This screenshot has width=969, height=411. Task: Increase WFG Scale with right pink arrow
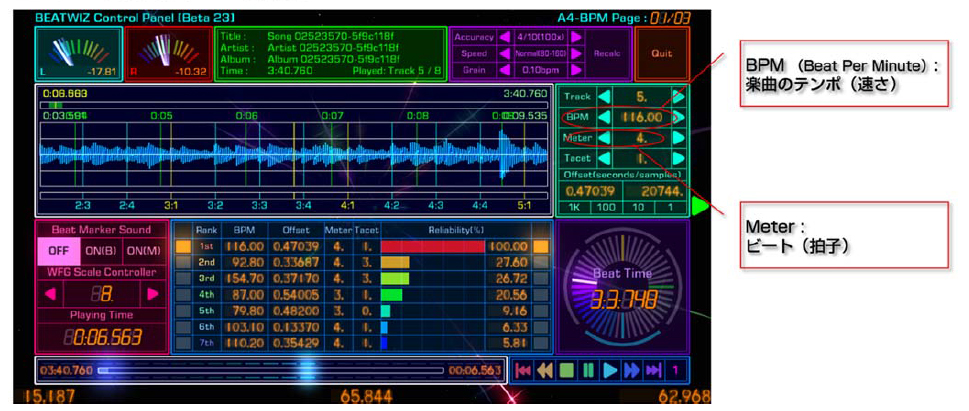153,294
